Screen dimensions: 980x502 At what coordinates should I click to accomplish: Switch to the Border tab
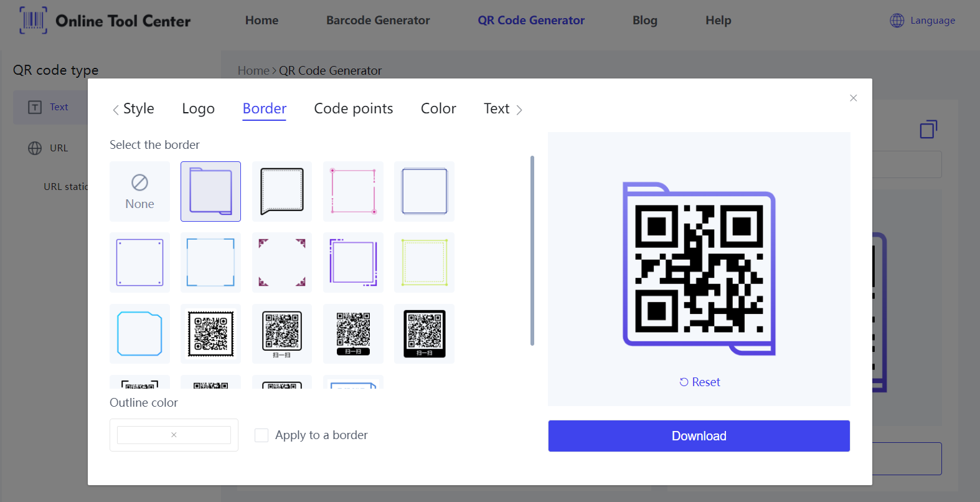tap(265, 108)
